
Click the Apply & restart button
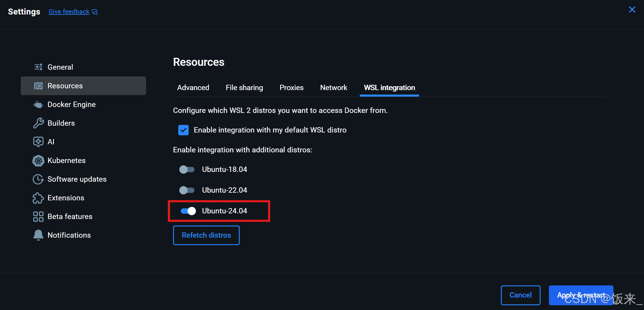581,295
